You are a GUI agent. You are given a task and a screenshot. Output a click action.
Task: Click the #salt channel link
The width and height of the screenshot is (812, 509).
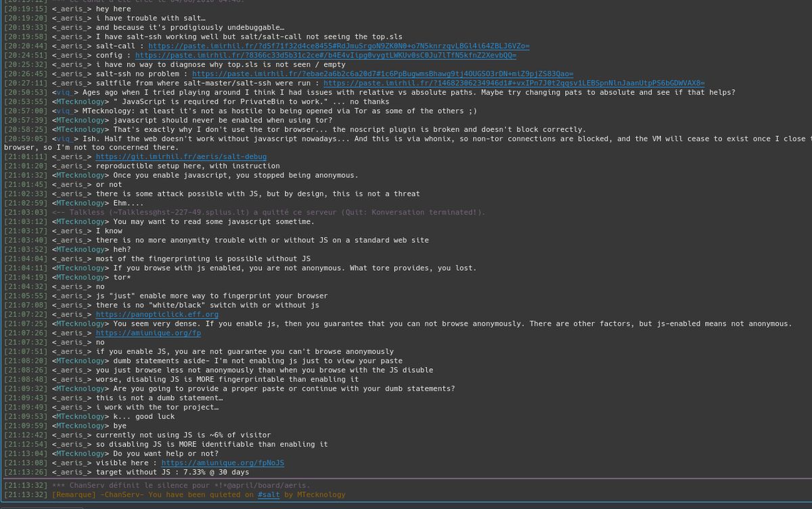point(269,495)
